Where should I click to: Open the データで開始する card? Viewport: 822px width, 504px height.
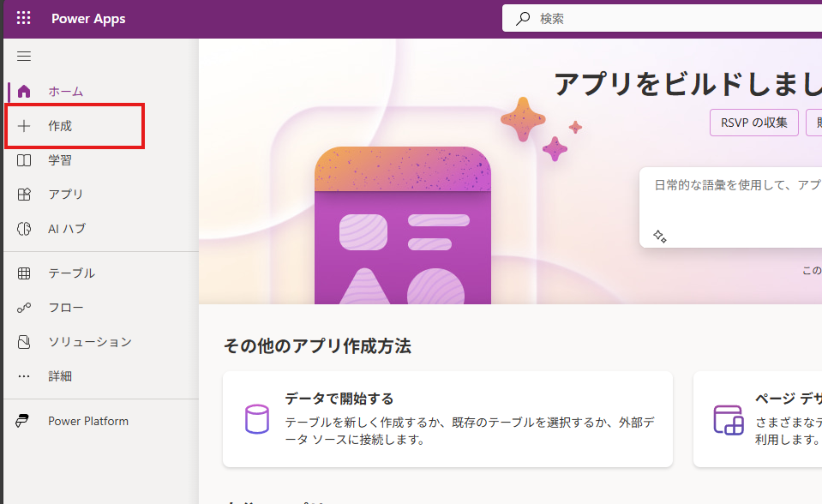point(447,419)
